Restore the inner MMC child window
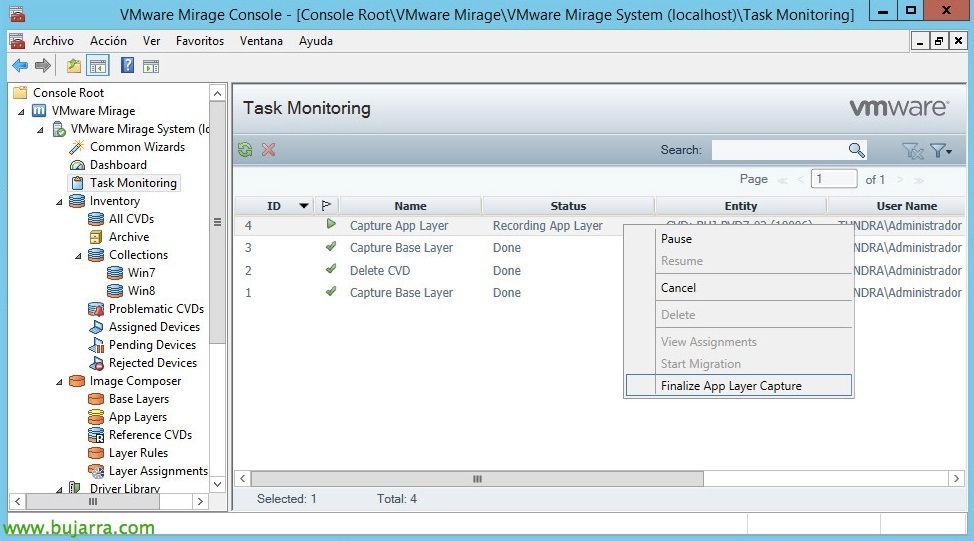This screenshot has height=541, width=974. [x=939, y=41]
